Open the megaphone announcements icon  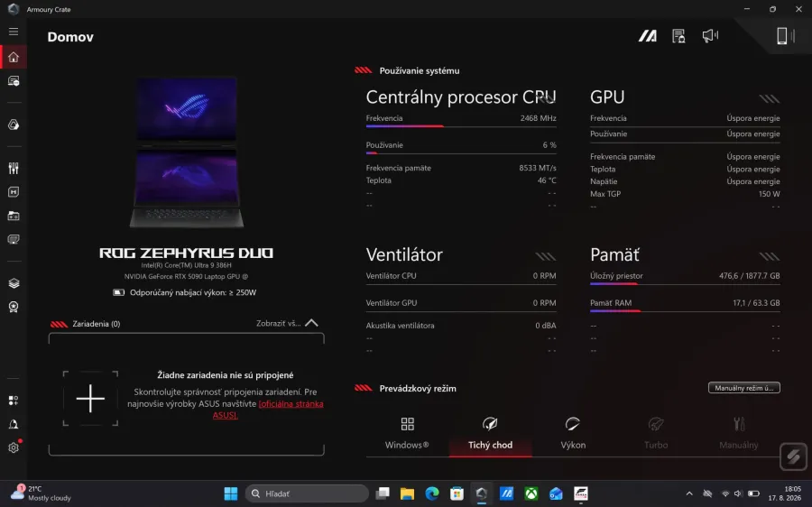710,36
